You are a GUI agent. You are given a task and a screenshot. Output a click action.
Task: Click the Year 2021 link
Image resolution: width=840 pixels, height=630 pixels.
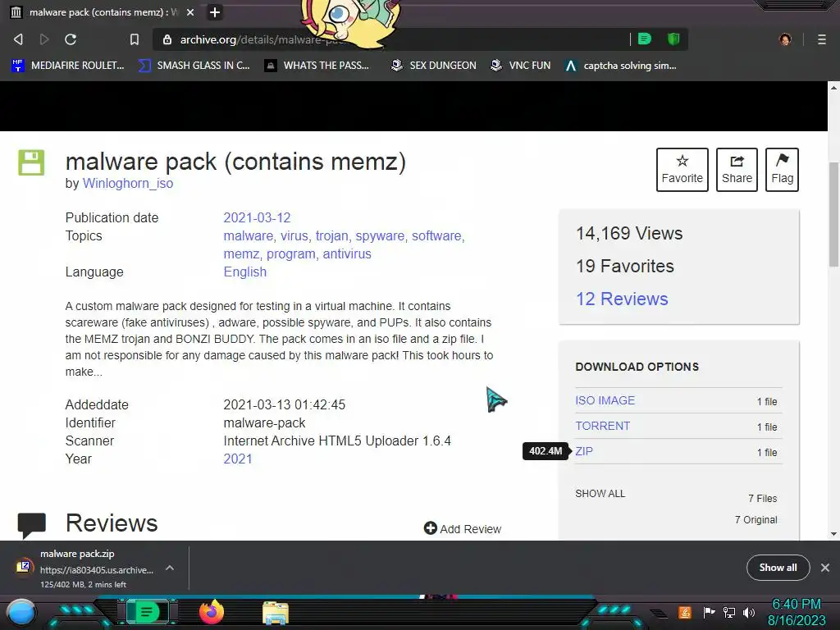click(237, 459)
